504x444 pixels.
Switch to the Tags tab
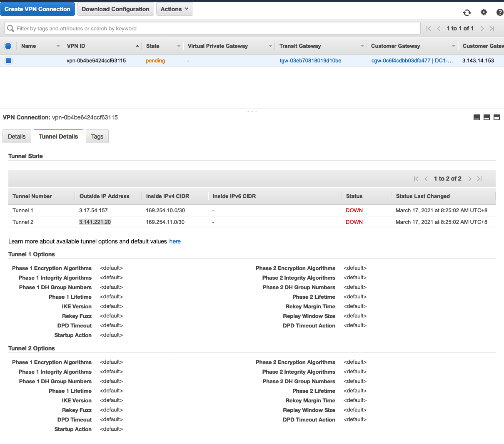[x=97, y=136]
